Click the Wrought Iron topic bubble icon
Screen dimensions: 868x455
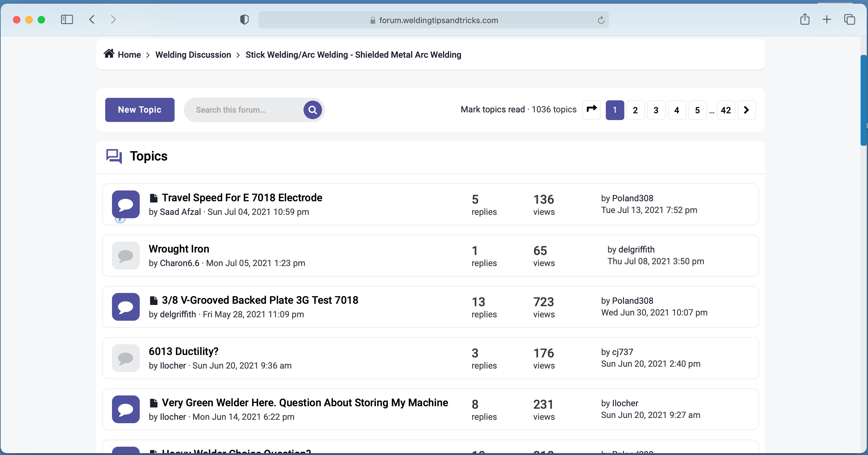tap(126, 256)
